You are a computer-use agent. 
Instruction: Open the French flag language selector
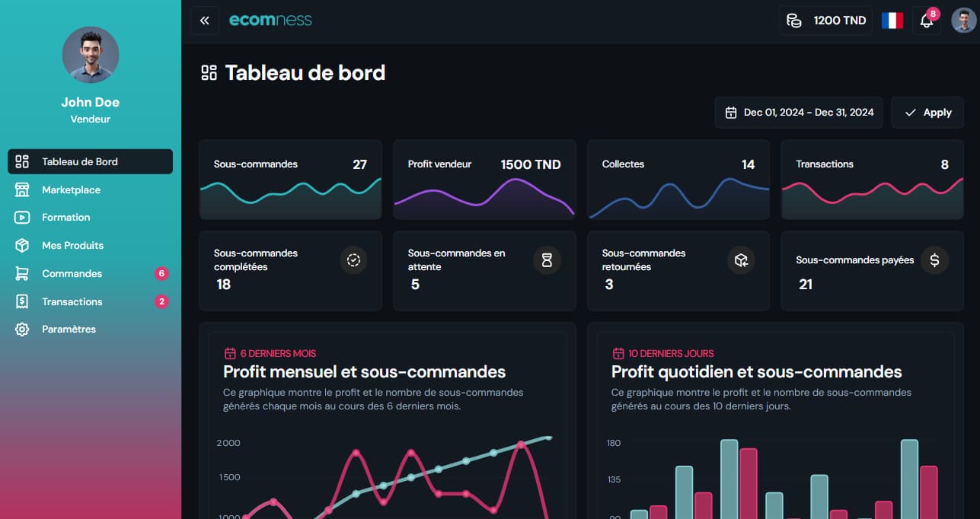[892, 21]
